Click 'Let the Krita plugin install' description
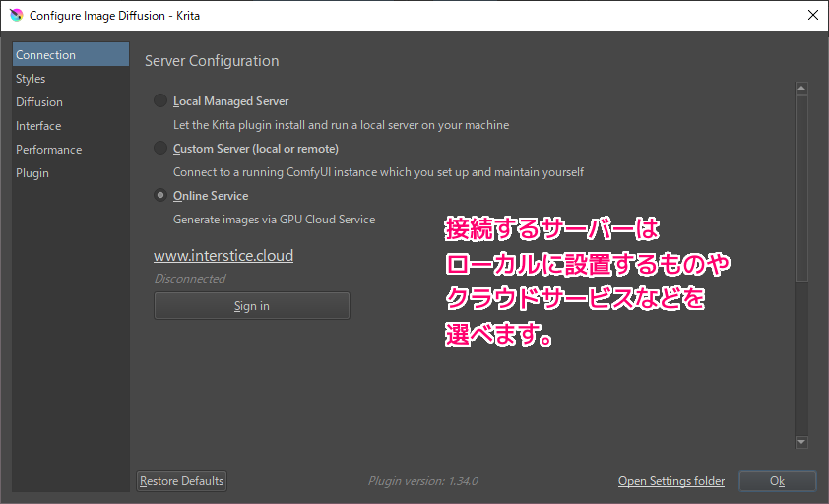829x504 pixels. [x=341, y=125]
